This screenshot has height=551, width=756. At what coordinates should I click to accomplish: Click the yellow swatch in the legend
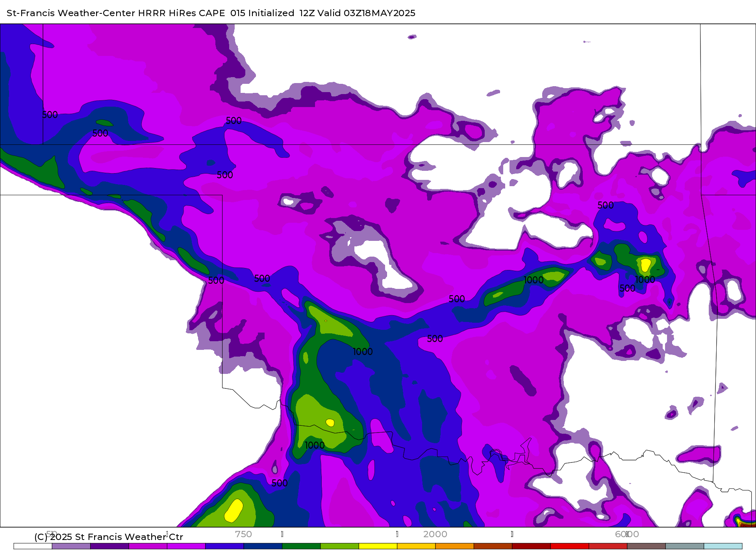tap(378, 546)
